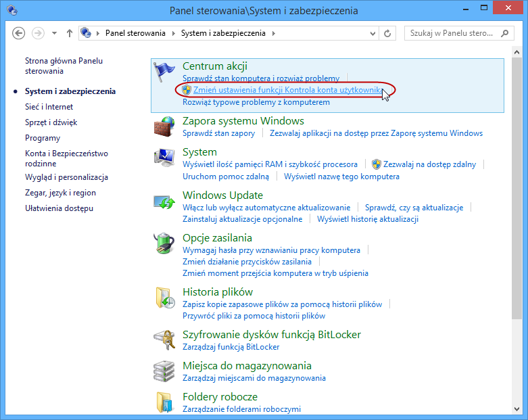528x420 pixels.
Task: Click Zezwalaj aplikacji na dostęp przez Zaporę
Action: [x=376, y=133]
